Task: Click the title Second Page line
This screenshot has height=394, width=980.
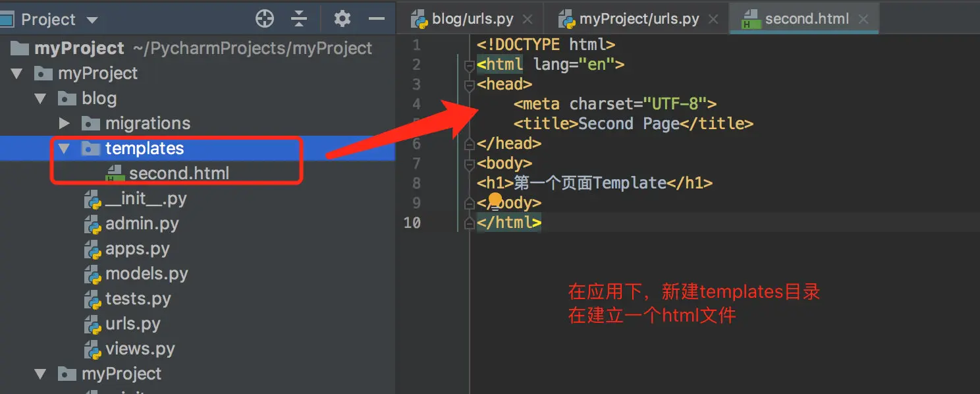Action: tap(634, 124)
